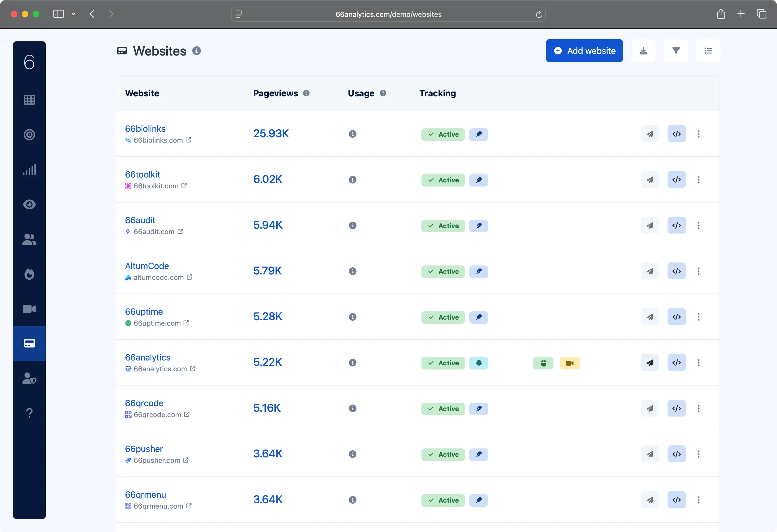Click the Safari address bar
The height and width of the screenshot is (532, 777).
tap(388, 14)
